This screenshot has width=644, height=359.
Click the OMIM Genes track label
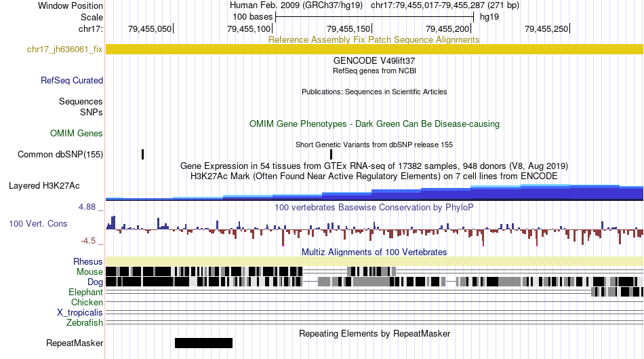(77, 133)
